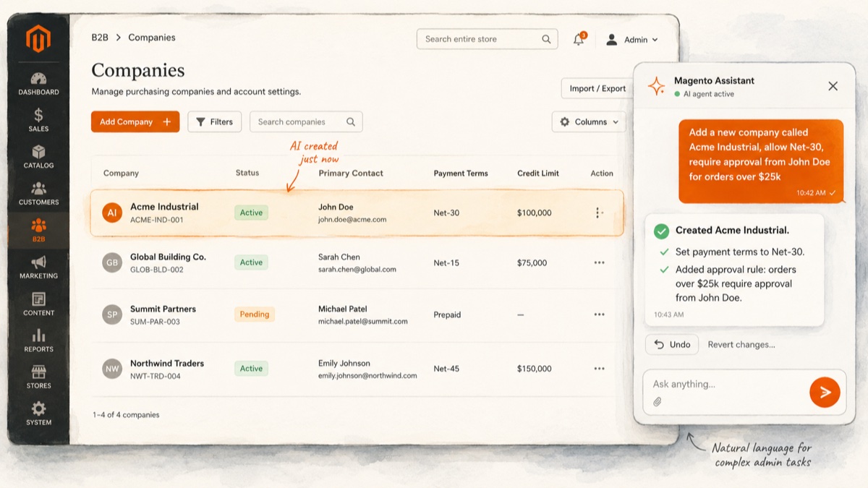Click john.doe@acme.com email
The height and width of the screenshot is (488, 868).
tap(352, 219)
